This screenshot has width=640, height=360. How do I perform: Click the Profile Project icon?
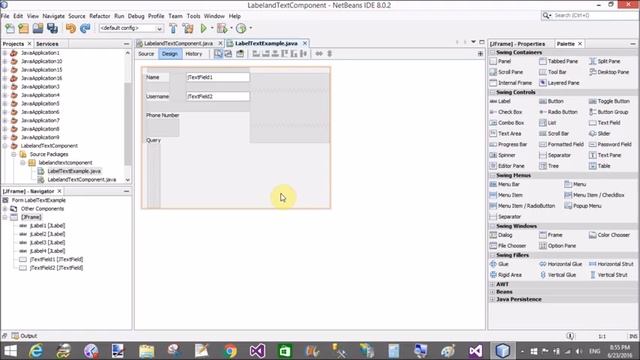(241, 28)
